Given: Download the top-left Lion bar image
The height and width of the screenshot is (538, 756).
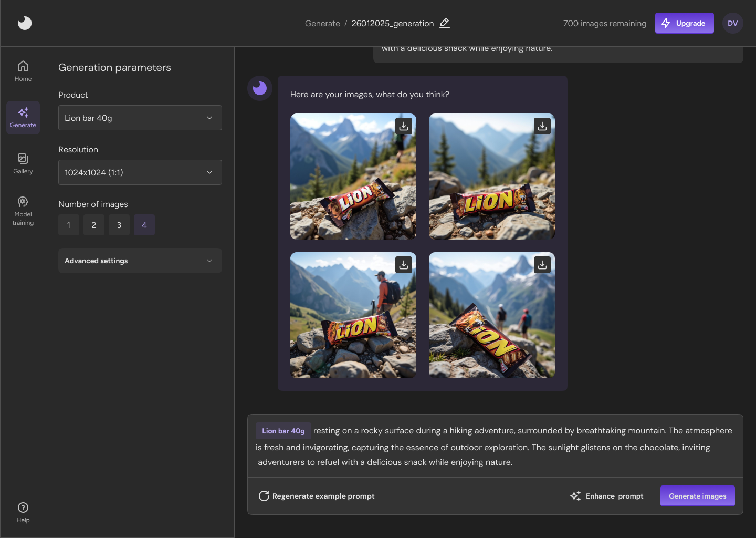Looking at the screenshot, I should [x=403, y=126].
